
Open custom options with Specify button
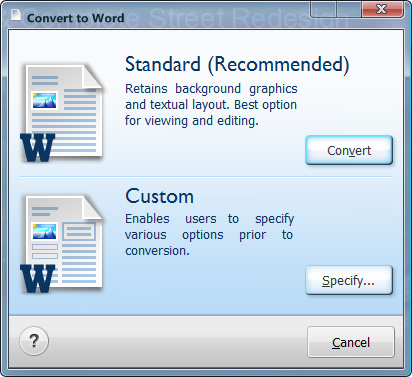click(x=349, y=280)
